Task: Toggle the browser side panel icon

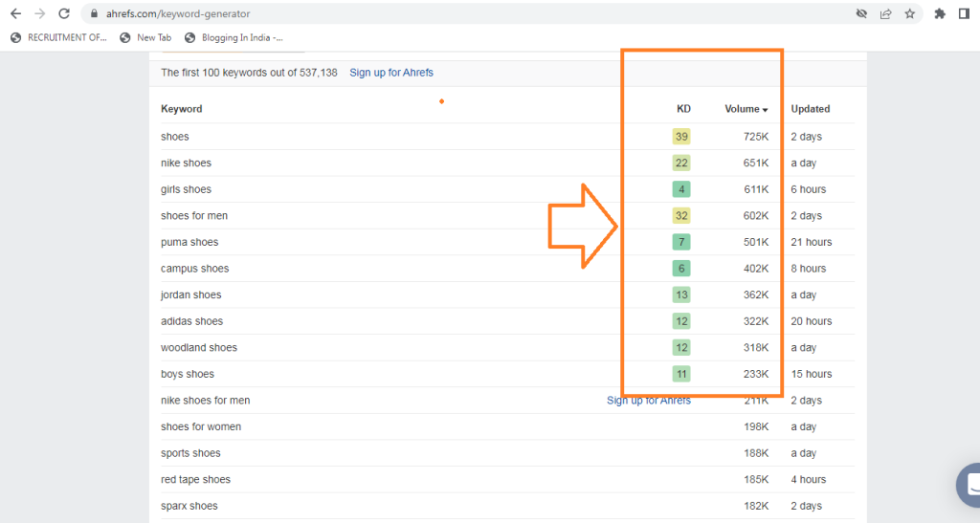Action: click(x=964, y=13)
